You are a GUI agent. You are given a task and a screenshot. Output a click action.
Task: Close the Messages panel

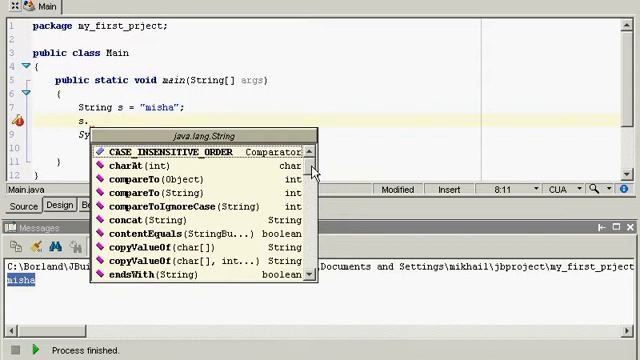click(x=630, y=227)
